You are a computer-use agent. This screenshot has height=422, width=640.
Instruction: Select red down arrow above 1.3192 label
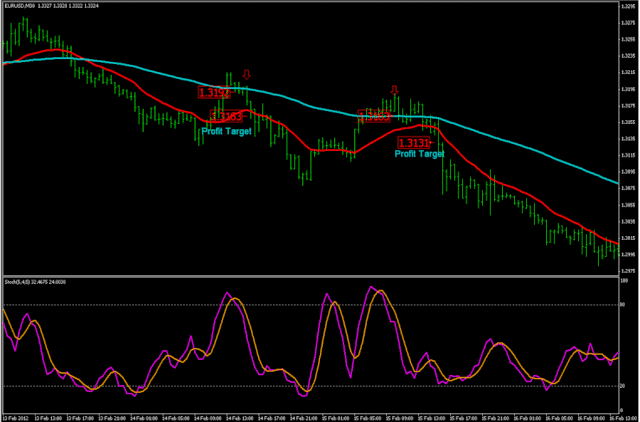(x=246, y=75)
